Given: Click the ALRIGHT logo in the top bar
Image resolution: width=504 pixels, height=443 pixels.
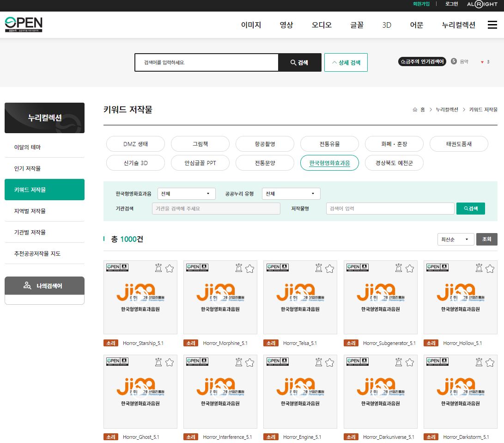Looking at the screenshot, I should pos(482,4).
